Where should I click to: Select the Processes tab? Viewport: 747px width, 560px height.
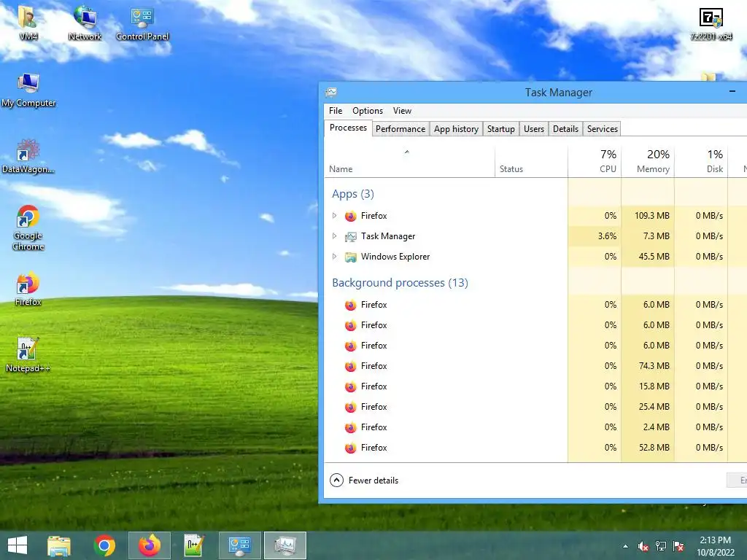pos(348,128)
